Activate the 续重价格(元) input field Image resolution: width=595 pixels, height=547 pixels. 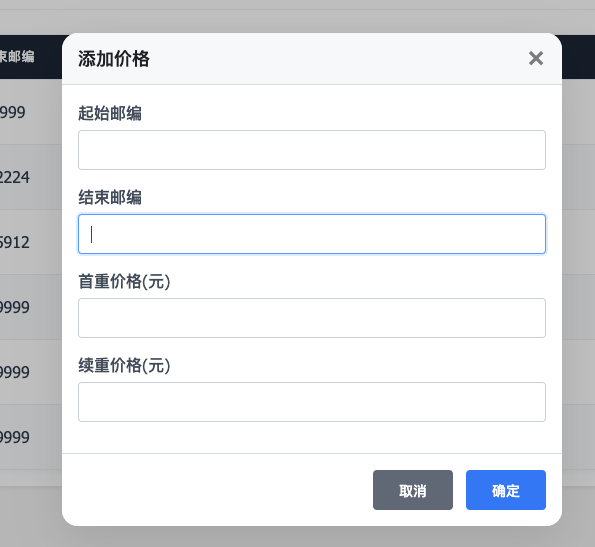click(x=312, y=402)
